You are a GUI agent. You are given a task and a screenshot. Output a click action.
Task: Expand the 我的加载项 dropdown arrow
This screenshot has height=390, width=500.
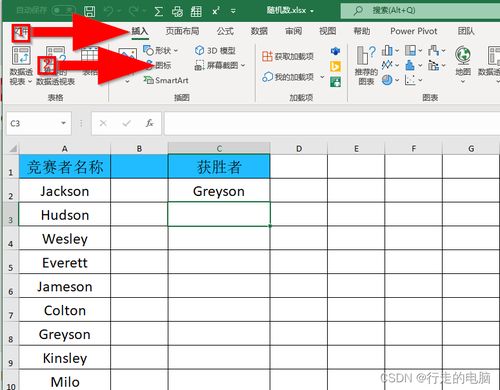(x=322, y=77)
